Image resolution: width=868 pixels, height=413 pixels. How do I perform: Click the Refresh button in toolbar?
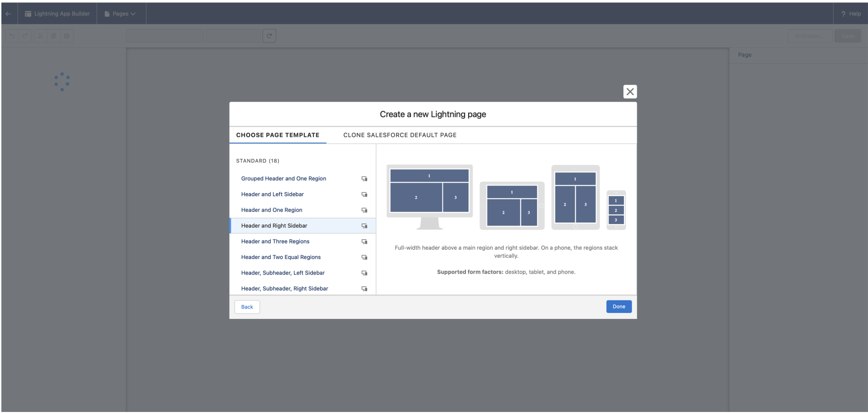click(x=269, y=36)
